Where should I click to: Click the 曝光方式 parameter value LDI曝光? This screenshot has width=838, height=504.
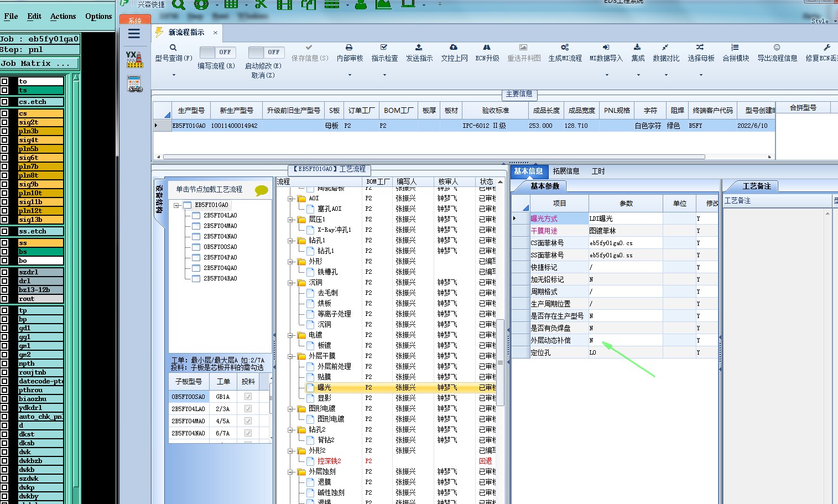pyautogui.click(x=625, y=219)
